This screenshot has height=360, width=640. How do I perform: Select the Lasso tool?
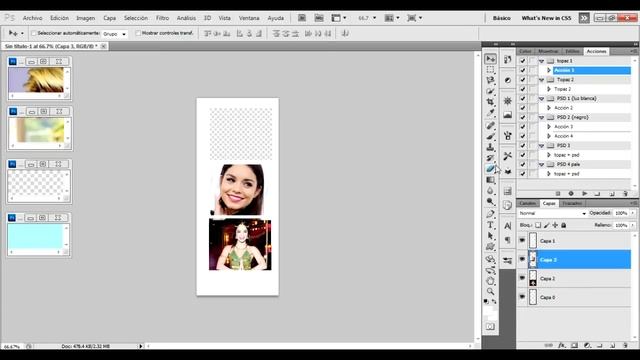(x=490, y=80)
